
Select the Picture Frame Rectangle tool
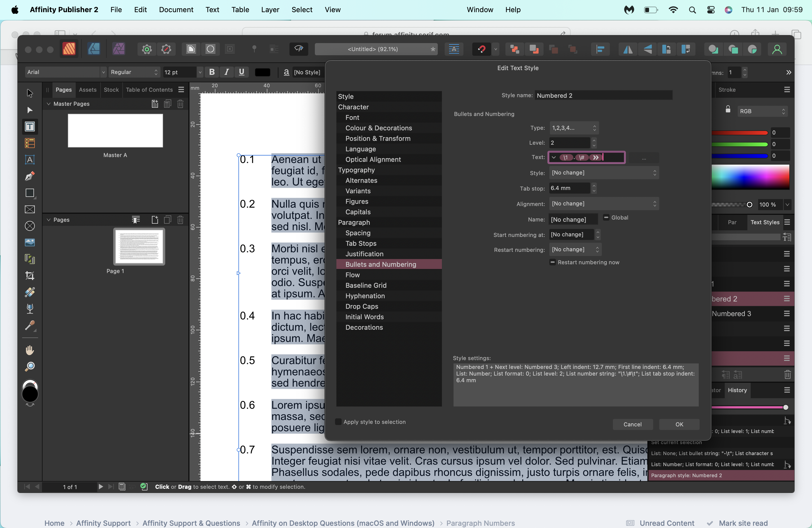pos(30,209)
